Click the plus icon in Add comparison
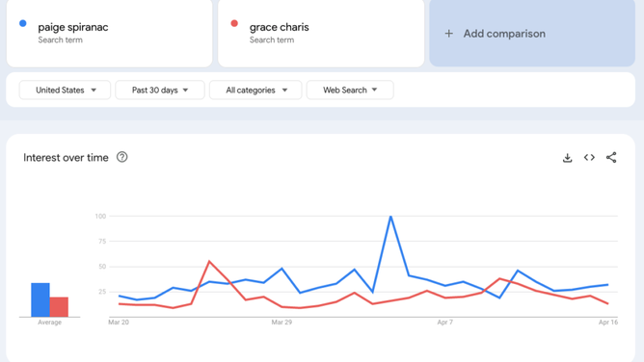This screenshot has width=644, height=362. click(x=449, y=34)
